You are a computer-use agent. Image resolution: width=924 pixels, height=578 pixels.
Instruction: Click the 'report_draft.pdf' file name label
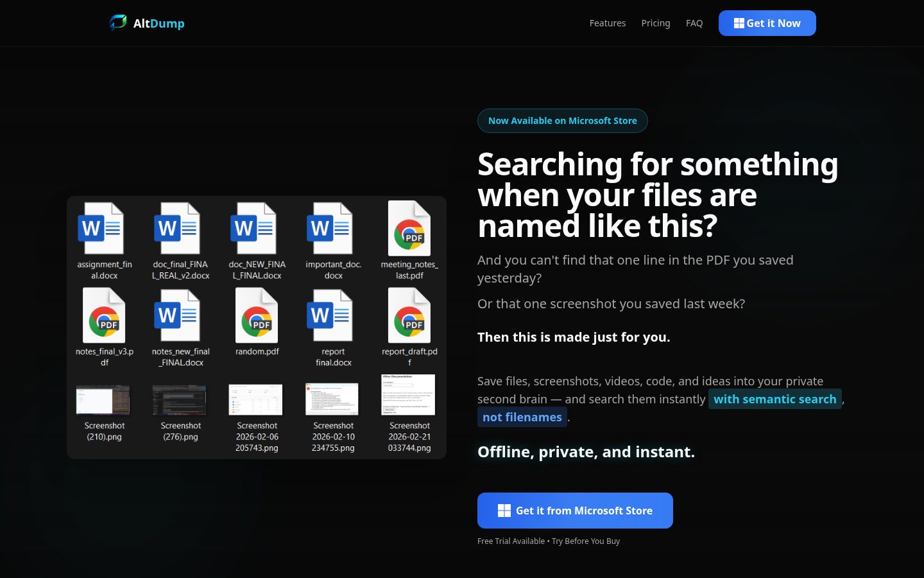click(x=409, y=357)
